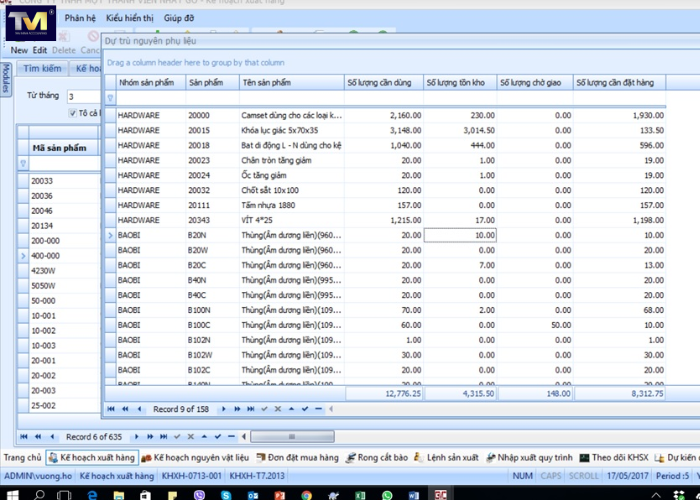Click the stock cell 10.00 in B20N row
Image resolution: width=700 pixels, height=500 pixels.
point(460,235)
